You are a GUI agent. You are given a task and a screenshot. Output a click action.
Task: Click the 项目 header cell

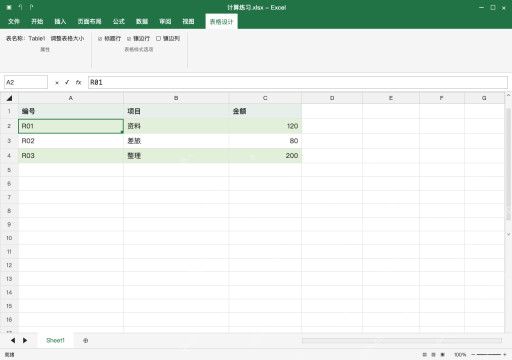point(176,111)
